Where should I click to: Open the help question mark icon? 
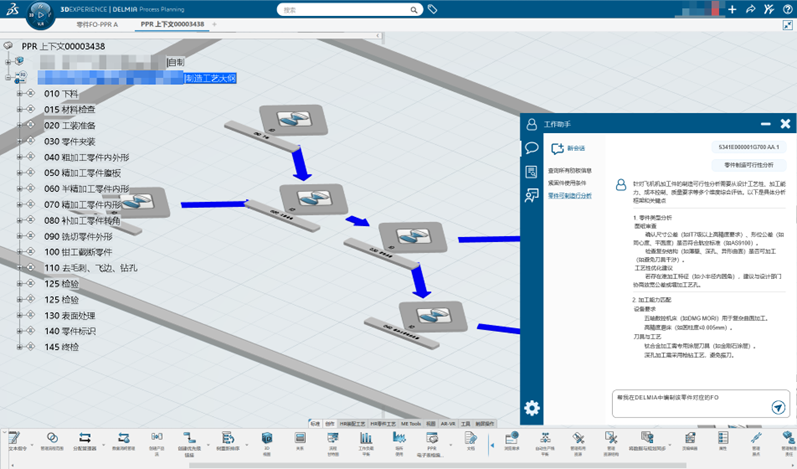click(x=787, y=9)
